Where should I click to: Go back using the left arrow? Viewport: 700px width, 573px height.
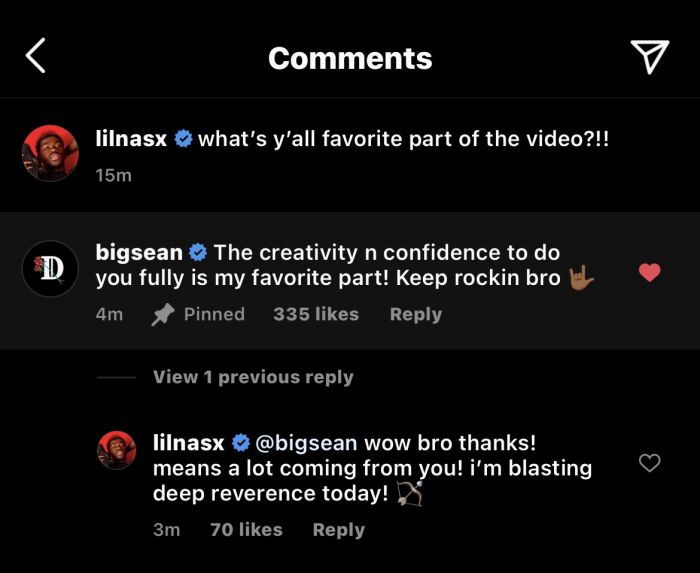point(36,55)
